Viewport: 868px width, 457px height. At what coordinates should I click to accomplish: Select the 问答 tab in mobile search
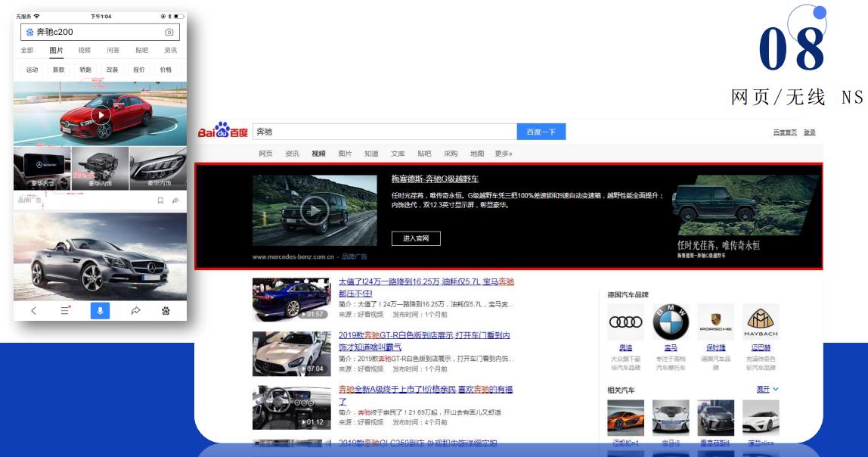click(113, 51)
